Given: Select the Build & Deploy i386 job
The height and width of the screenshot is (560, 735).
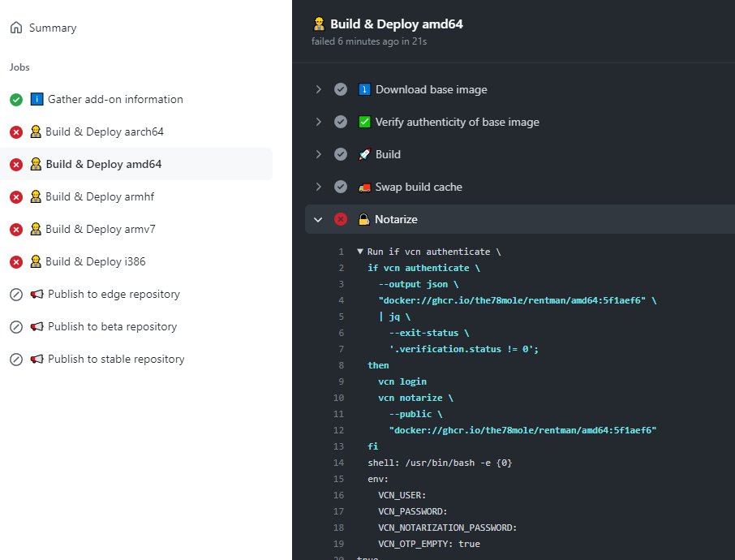Looking at the screenshot, I should click(95, 262).
